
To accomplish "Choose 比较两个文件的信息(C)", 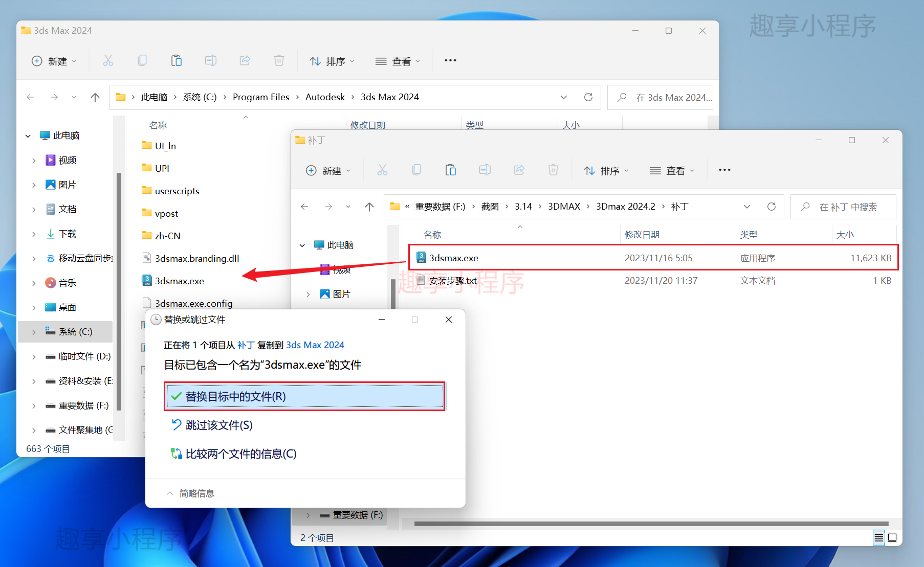I will (x=234, y=453).
